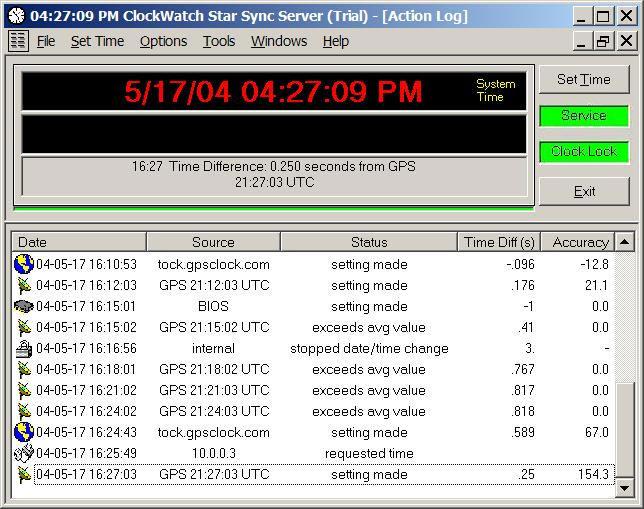The height and width of the screenshot is (509, 644).
Task: Select the internal source cell
Action: click(213, 348)
